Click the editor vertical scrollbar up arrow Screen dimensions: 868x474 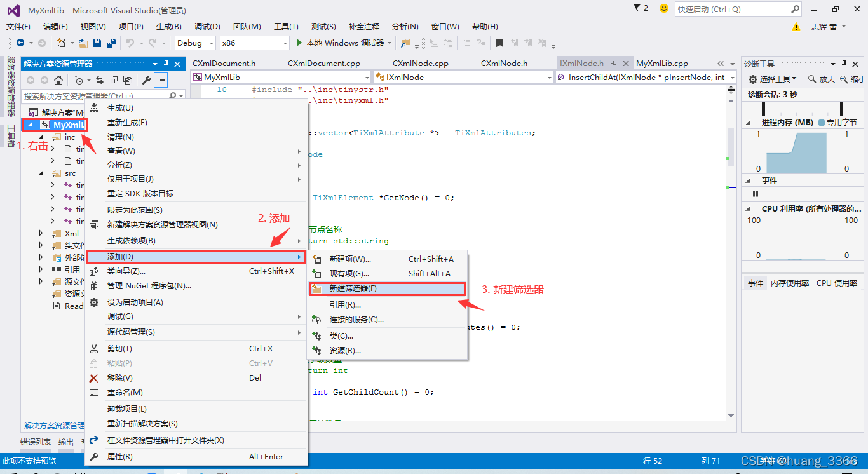click(730, 102)
